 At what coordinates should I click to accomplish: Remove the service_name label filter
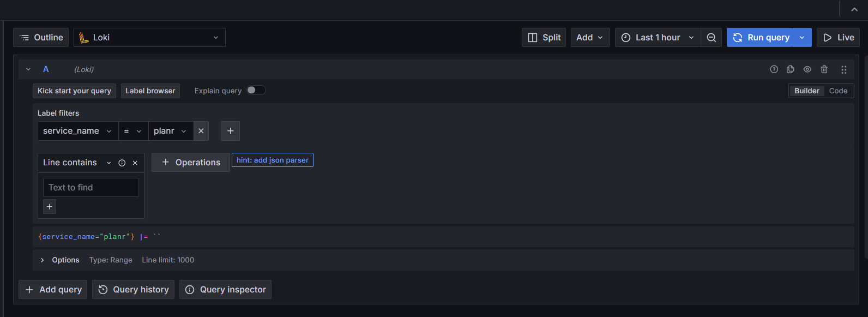click(201, 131)
